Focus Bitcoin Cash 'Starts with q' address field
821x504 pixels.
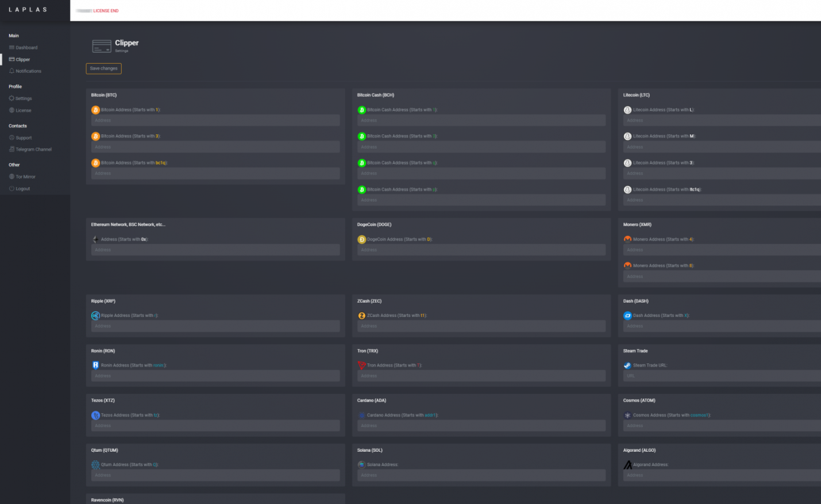pyautogui.click(x=481, y=173)
